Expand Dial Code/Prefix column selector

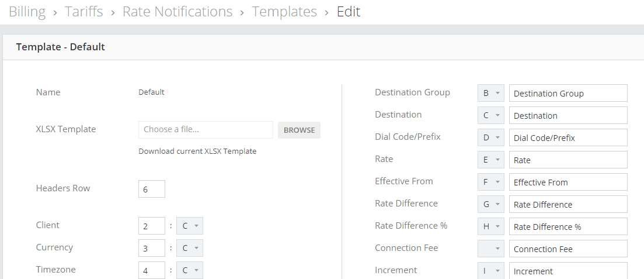(491, 137)
